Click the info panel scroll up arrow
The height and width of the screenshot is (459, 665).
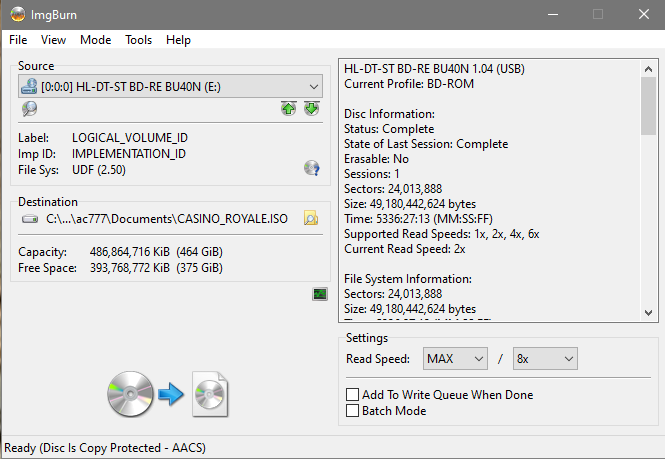pos(648,69)
